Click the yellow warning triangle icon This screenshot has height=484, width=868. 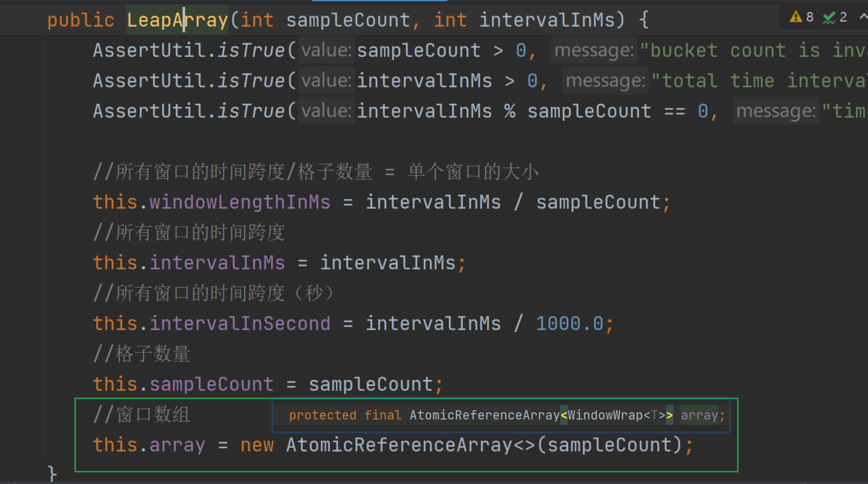(x=796, y=17)
